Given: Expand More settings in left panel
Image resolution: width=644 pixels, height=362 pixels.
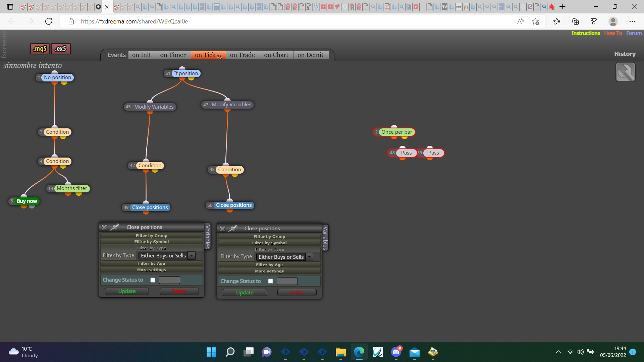Looking at the screenshot, I should point(152,270).
